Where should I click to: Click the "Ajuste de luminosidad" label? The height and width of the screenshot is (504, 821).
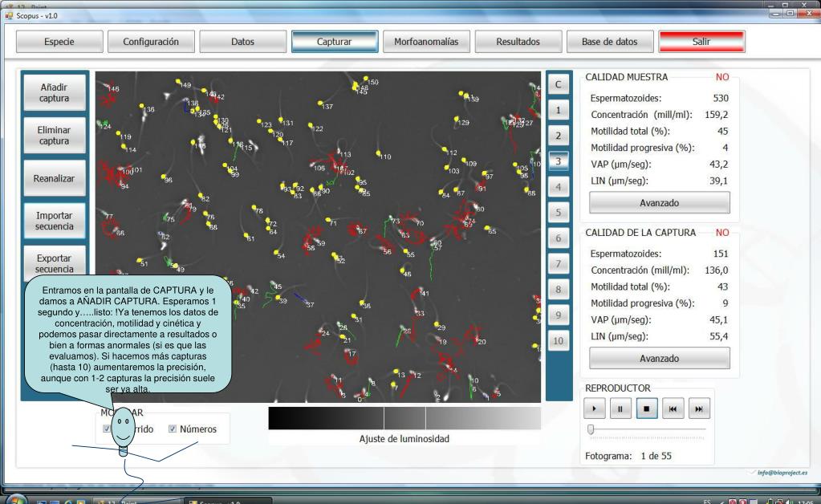pos(404,439)
